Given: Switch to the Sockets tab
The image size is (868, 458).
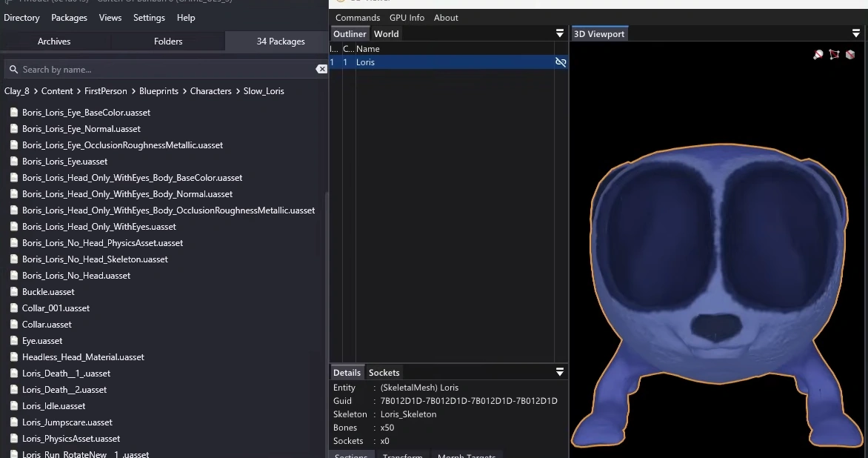Looking at the screenshot, I should point(384,373).
